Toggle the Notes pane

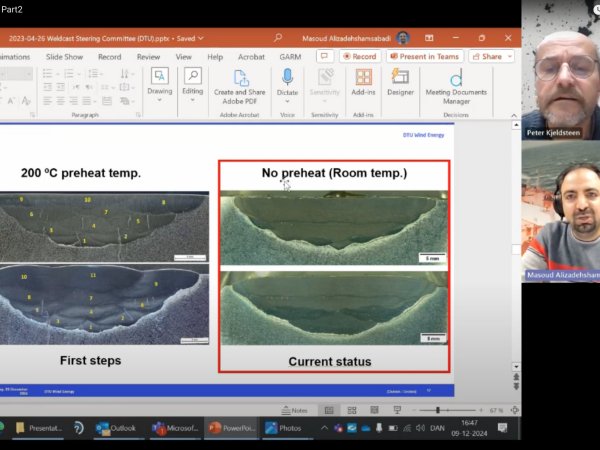(294, 410)
